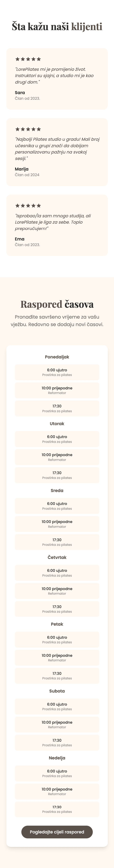Click Ema's name in the third testimonial
114x868 pixels.
pyautogui.click(x=20, y=239)
